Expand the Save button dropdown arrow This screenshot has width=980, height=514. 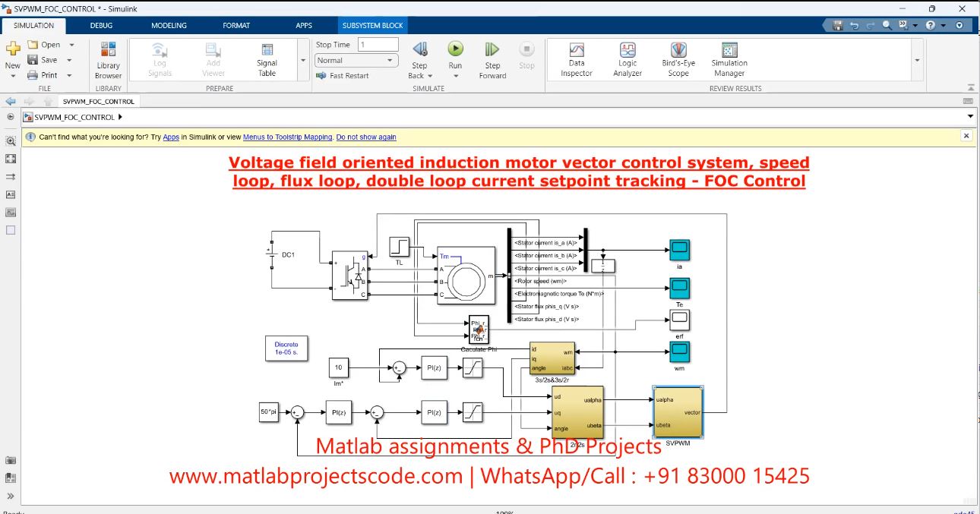tap(69, 60)
